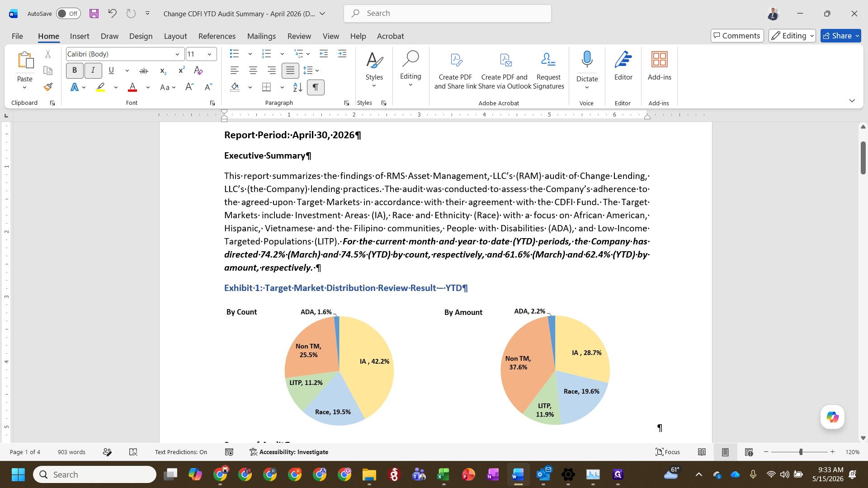Screen dimensions: 868x488
Task: Clear all formatting icon
Action: click(198, 70)
